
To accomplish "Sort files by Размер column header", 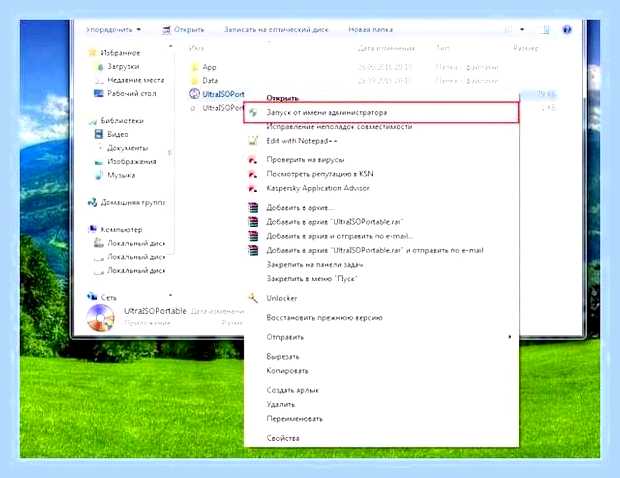I will 526,48.
